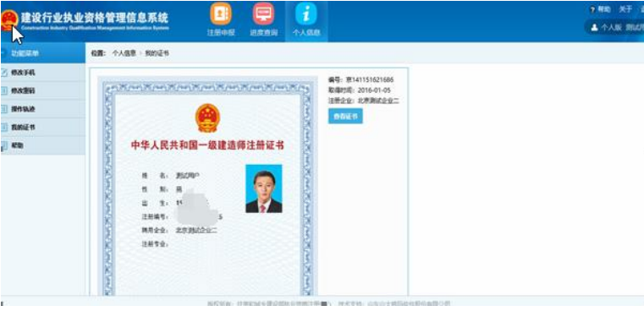Screen dimensions: 644x311
Task: Click the 注册企业 北京测试企业二 link
Action: click(x=364, y=101)
